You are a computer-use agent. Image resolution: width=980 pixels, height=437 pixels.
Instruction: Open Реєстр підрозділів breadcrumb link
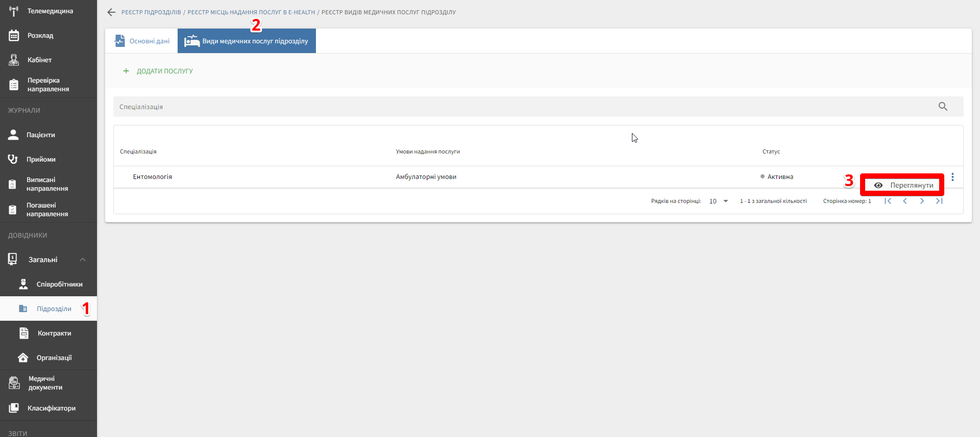tap(151, 12)
